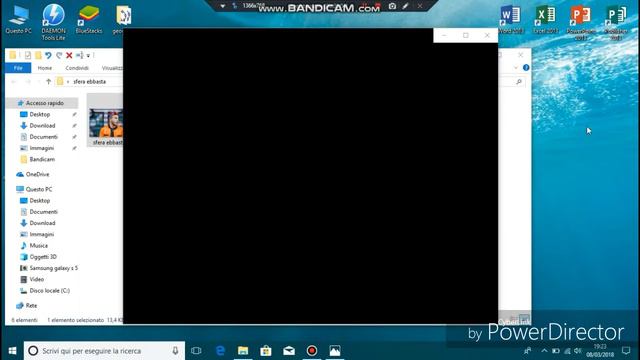The image size is (640, 360).
Task: Click new folder icon in Explorer toolbar
Action: [38, 55]
